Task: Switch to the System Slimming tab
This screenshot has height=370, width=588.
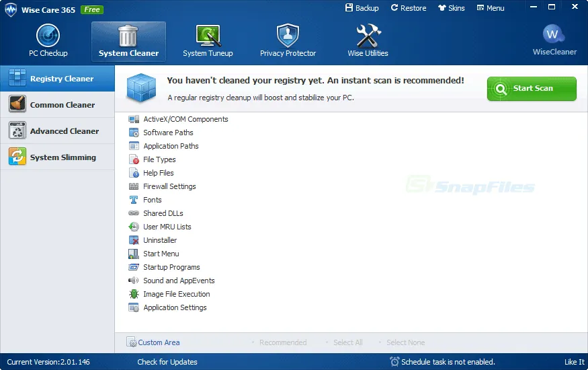Action: coord(57,157)
